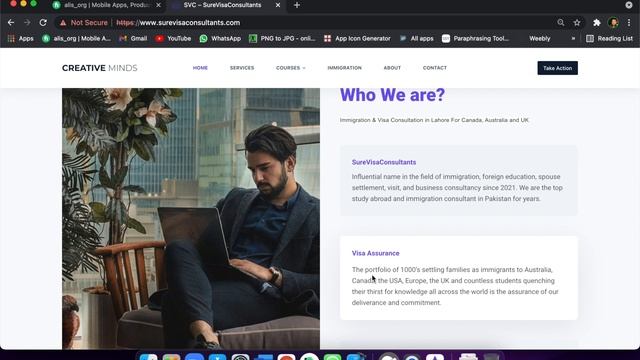Open the Apps bookmark grid
This screenshot has height=360, width=640.
tap(21, 38)
